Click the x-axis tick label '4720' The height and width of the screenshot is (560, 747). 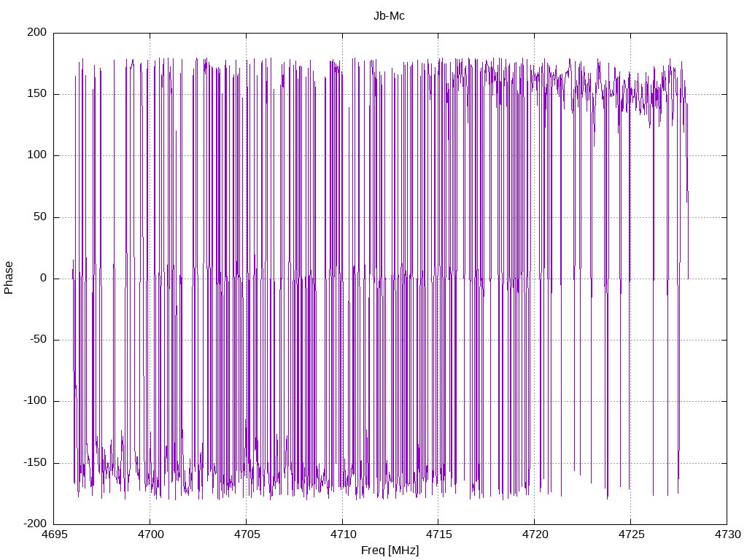pyautogui.click(x=535, y=534)
